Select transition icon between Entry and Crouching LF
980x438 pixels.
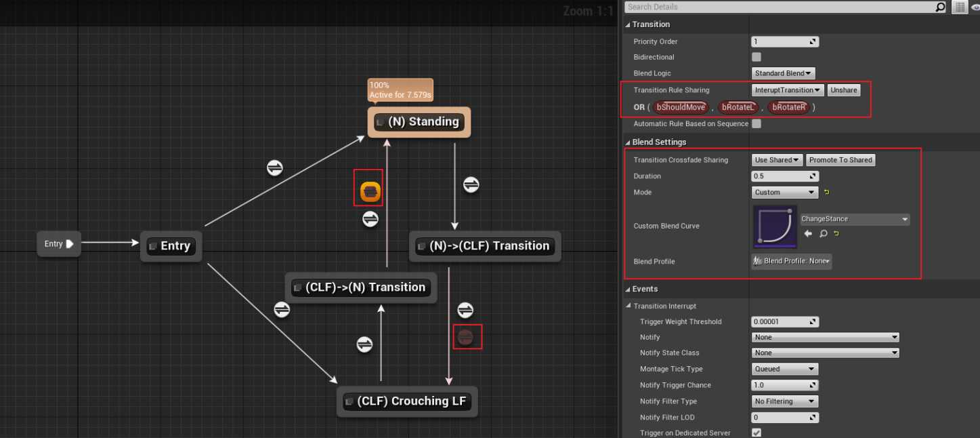pyautogui.click(x=282, y=310)
